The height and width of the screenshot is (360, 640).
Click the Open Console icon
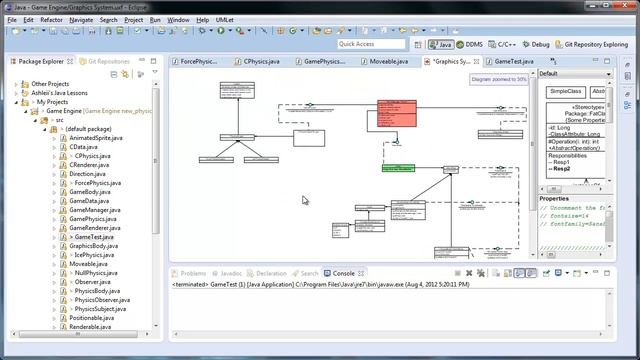click(x=577, y=273)
